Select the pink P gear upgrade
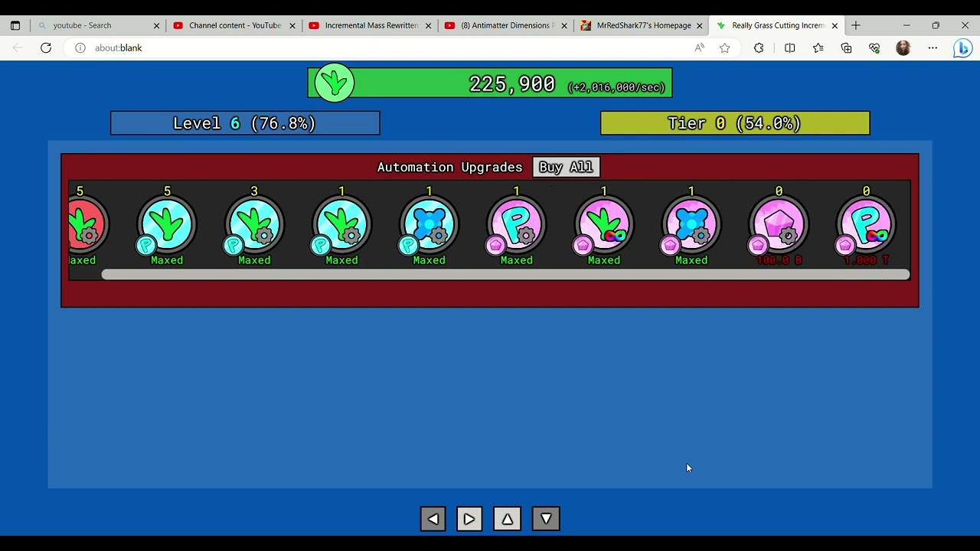The height and width of the screenshot is (551, 980). click(x=516, y=225)
